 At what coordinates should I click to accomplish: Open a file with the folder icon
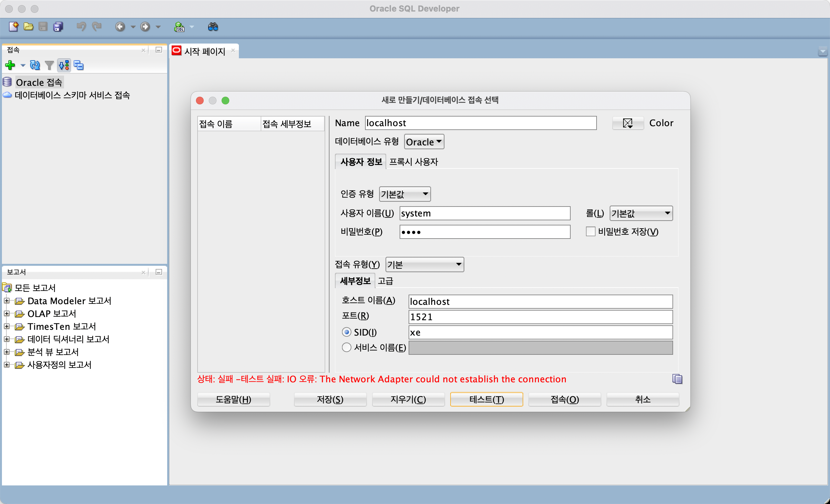(28, 26)
